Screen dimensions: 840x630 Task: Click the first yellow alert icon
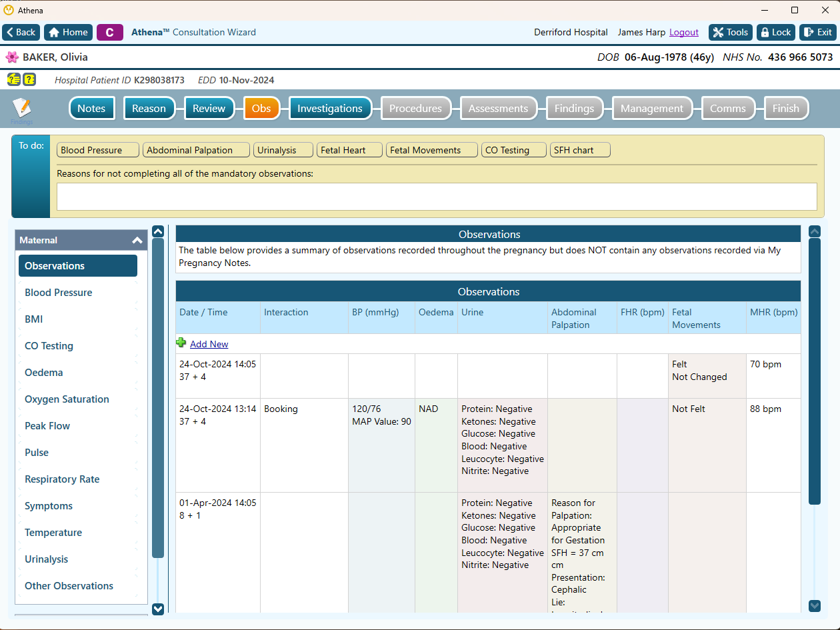13,80
